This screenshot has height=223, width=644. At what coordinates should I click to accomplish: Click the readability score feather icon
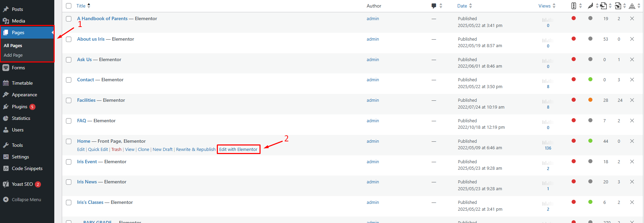pos(590,6)
